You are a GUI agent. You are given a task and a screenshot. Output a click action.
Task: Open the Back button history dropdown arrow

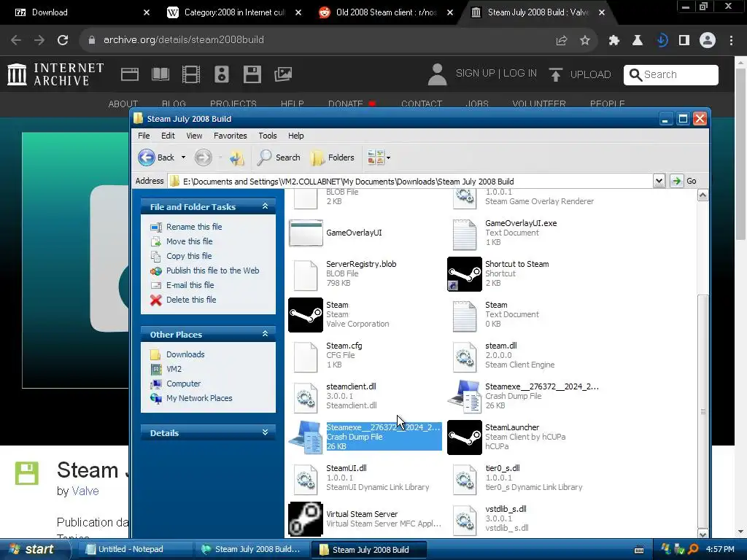(183, 157)
